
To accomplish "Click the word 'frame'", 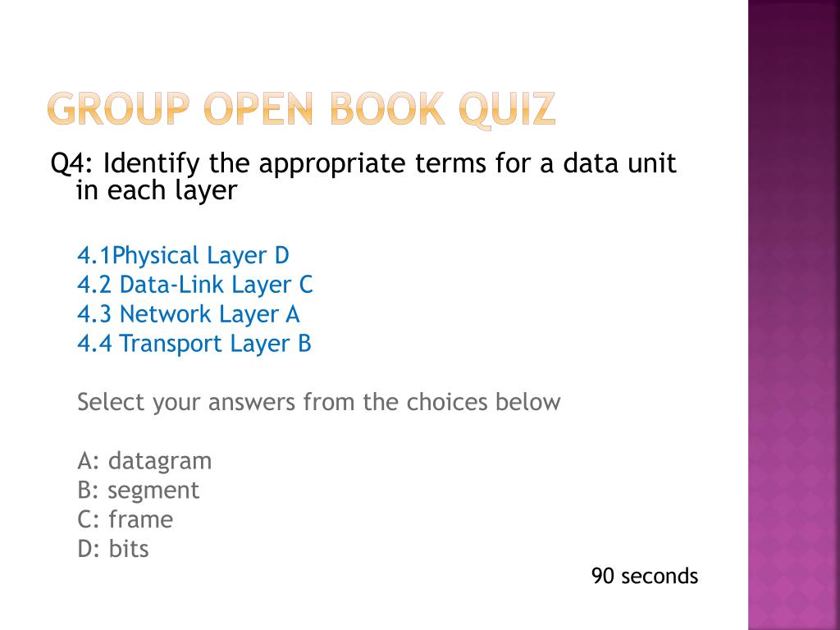I will (x=141, y=519).
